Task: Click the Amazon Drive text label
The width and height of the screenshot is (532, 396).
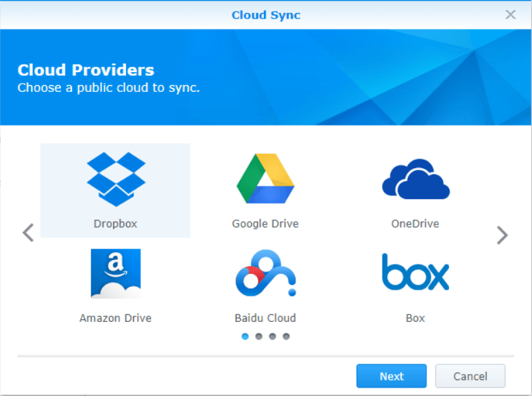Action: point(115,318)
